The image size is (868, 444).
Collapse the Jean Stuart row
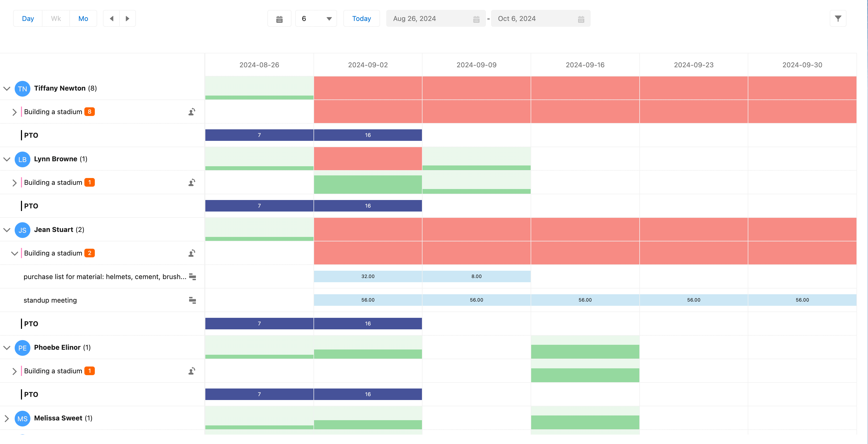point(7,230)
